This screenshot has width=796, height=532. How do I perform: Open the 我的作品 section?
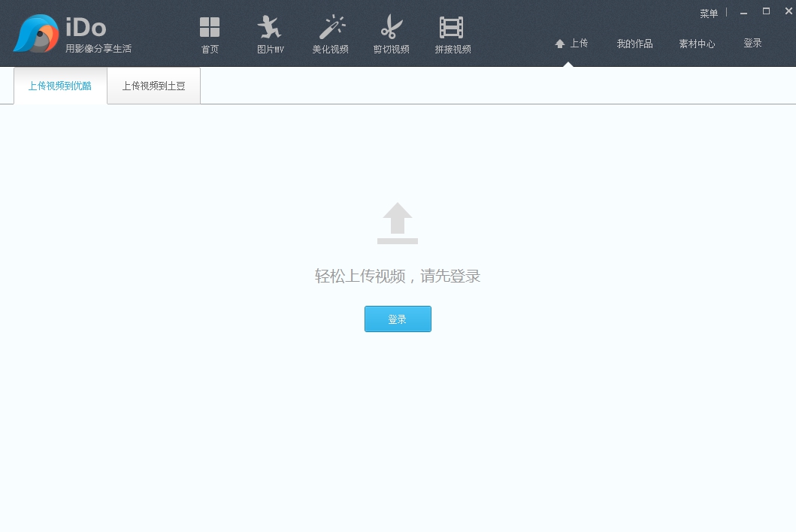634,44
